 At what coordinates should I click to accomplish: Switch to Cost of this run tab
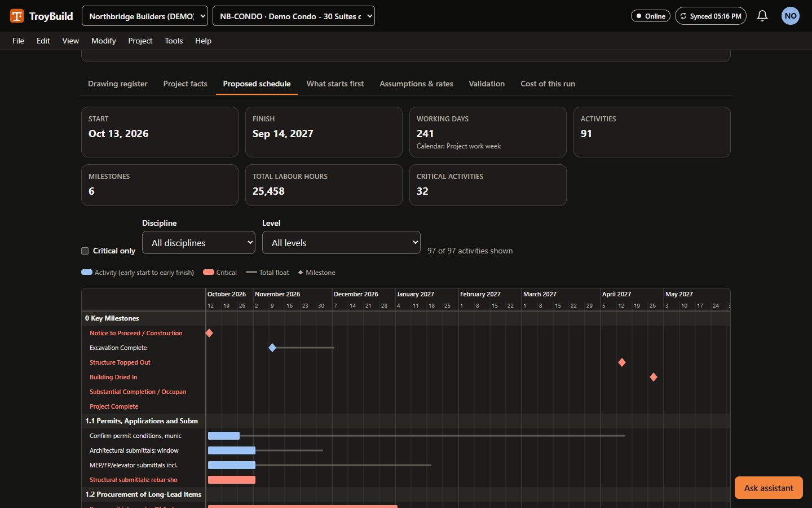tap(548, 84)
